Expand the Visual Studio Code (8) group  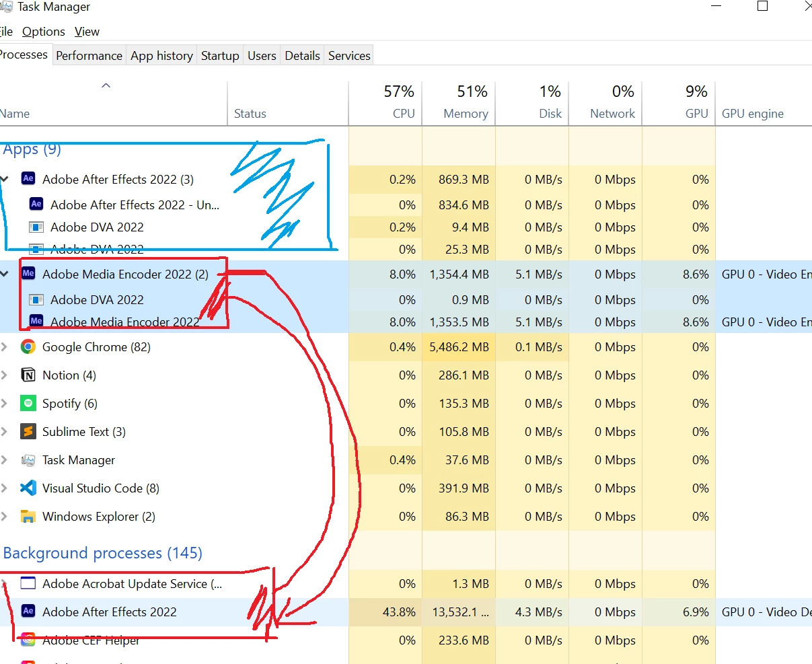(5, 488)
